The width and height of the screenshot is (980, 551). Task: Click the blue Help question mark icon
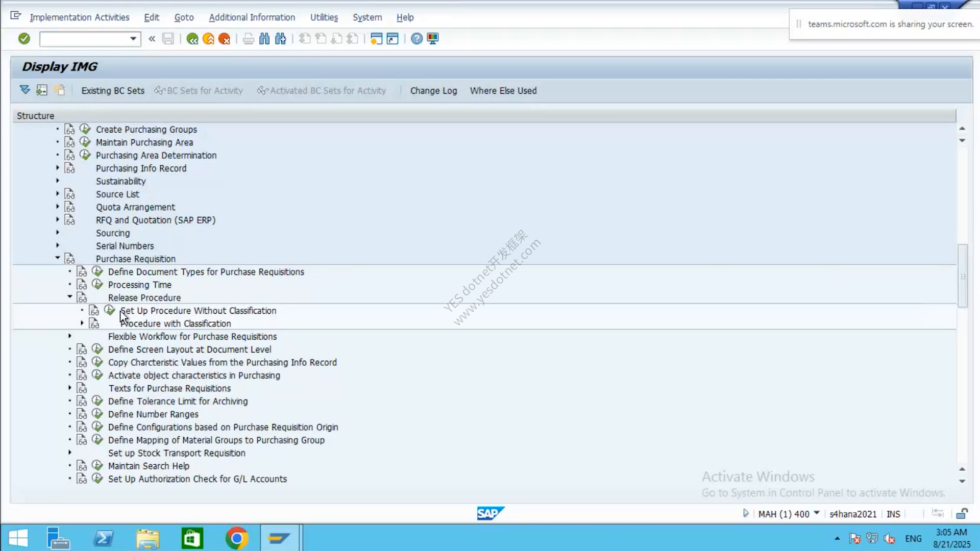click(x=416, y=39)
